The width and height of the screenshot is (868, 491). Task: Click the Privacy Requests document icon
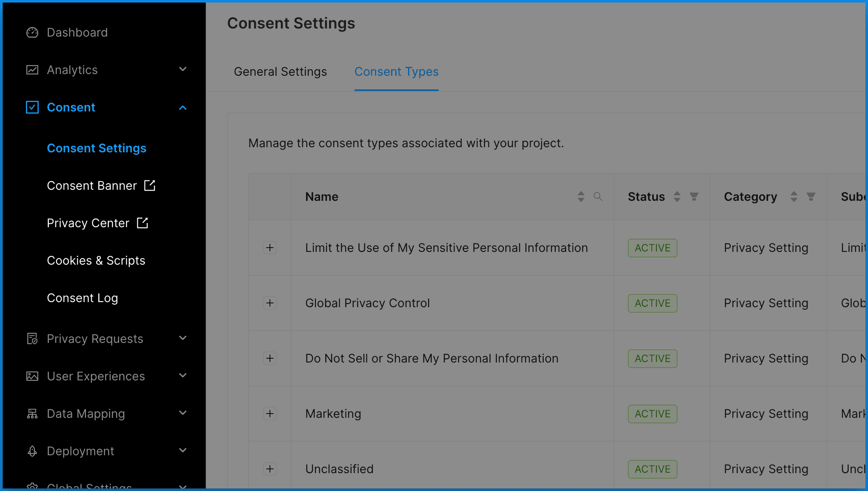[32, 339]
